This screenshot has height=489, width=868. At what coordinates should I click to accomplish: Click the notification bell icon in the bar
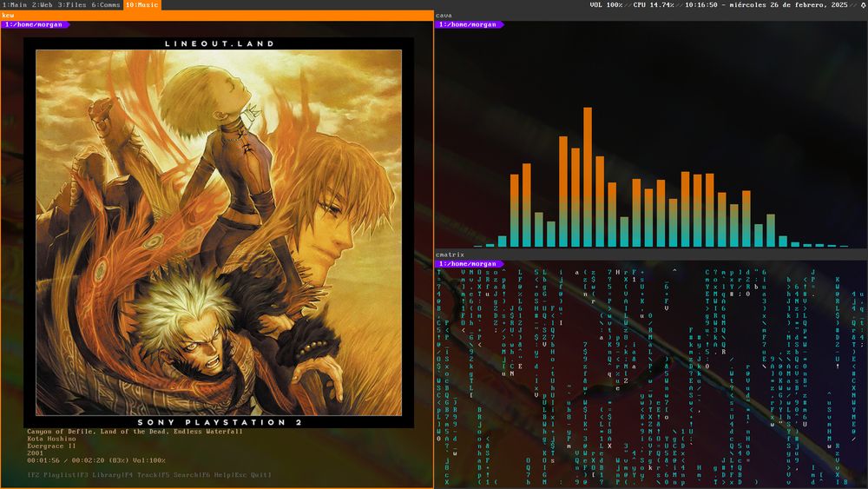[x=863, y=5]
